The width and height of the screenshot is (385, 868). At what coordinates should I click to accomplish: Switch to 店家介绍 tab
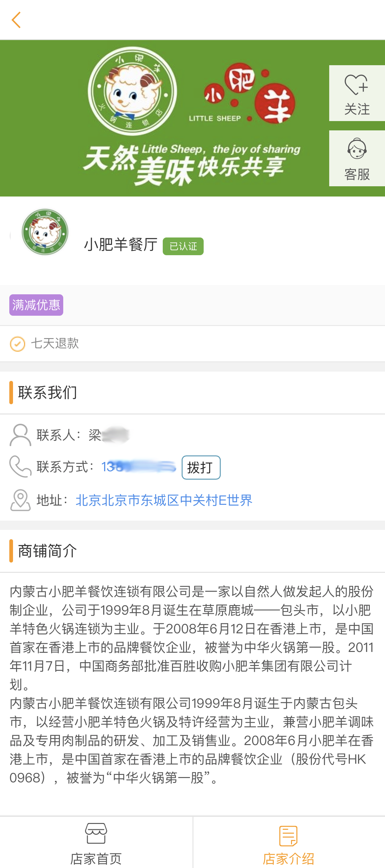tap(288, 843)
